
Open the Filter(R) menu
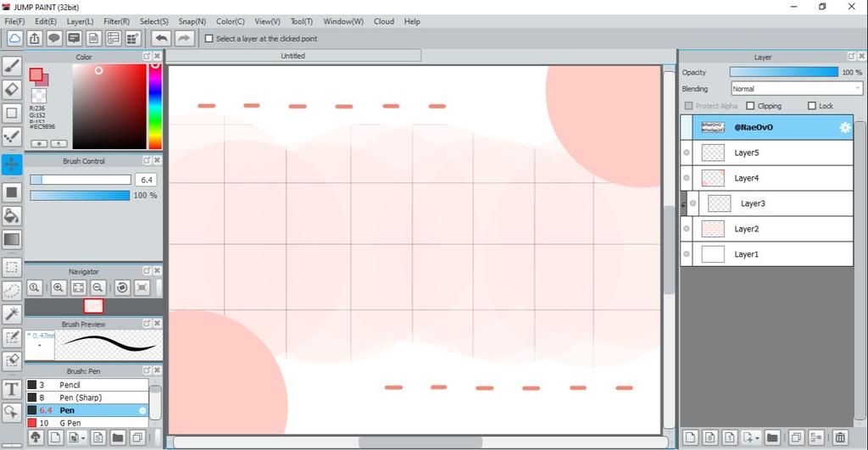click(x=116, y=21)
